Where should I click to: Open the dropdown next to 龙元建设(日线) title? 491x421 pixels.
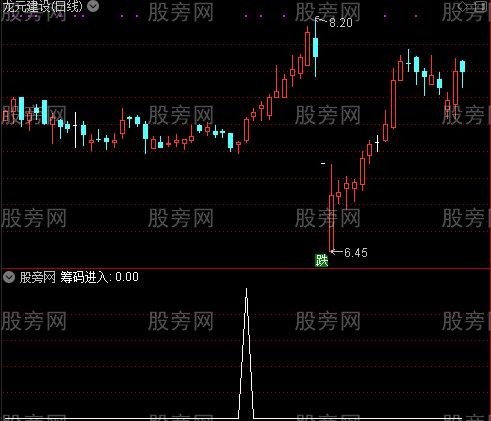[x=93, y=6]
